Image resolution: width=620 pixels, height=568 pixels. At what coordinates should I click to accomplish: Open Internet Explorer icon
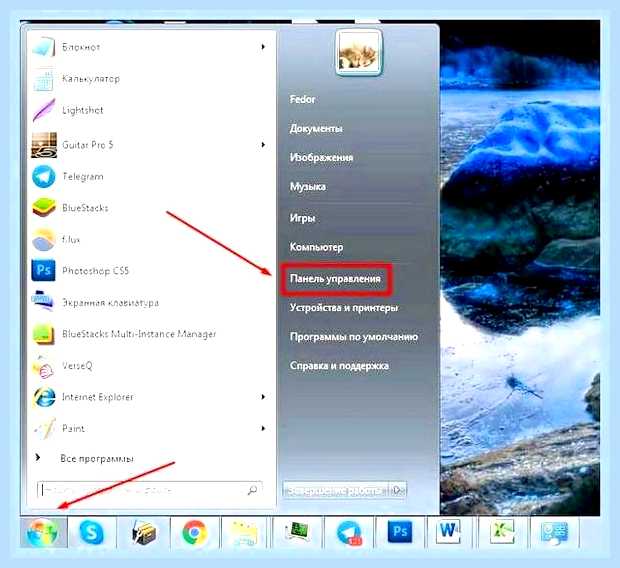click(x=44, y=397)
